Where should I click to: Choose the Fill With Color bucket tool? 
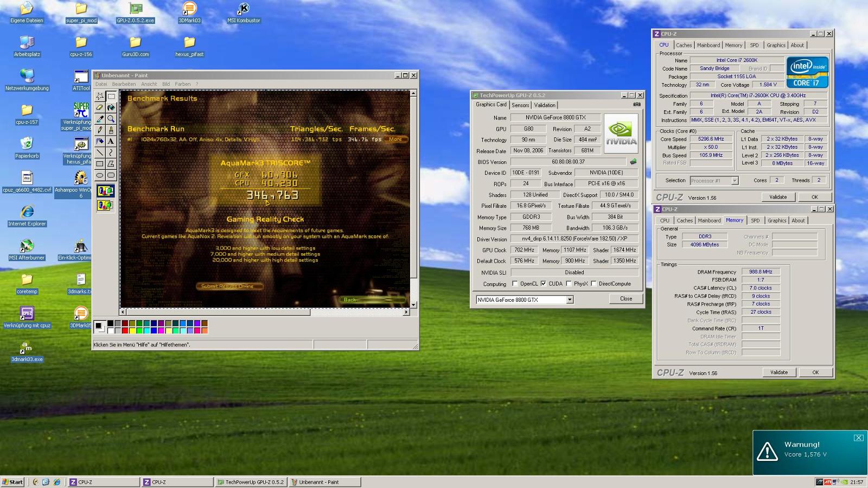111,107
